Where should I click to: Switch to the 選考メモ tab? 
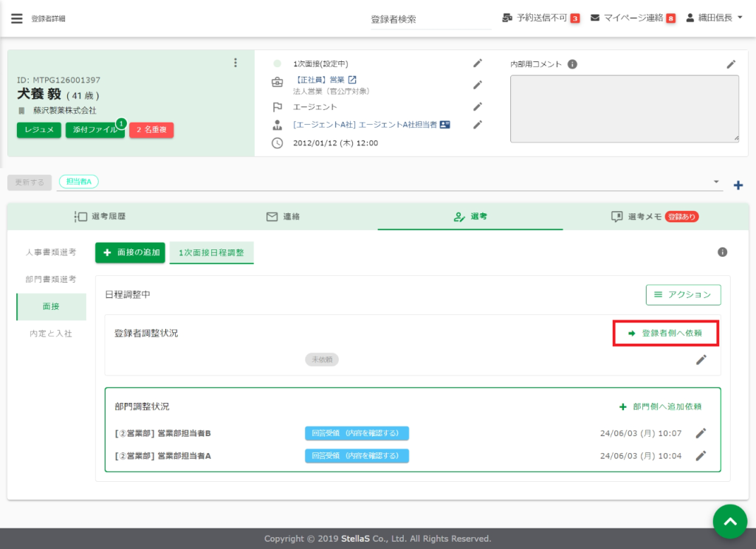click(654, 217)
